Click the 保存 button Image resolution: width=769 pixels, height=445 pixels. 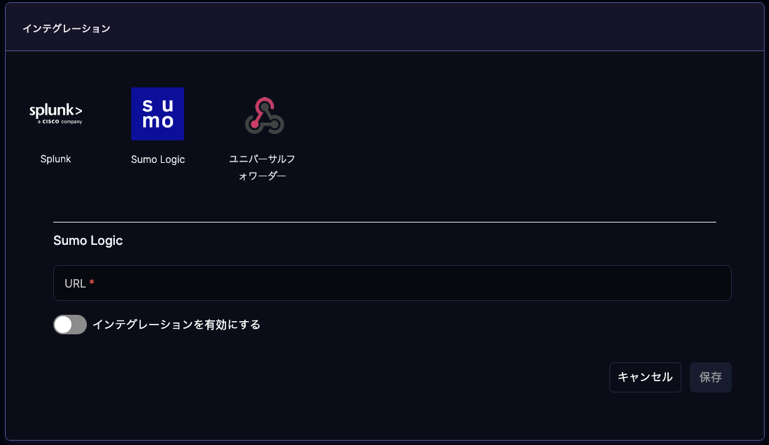point(711,377)
